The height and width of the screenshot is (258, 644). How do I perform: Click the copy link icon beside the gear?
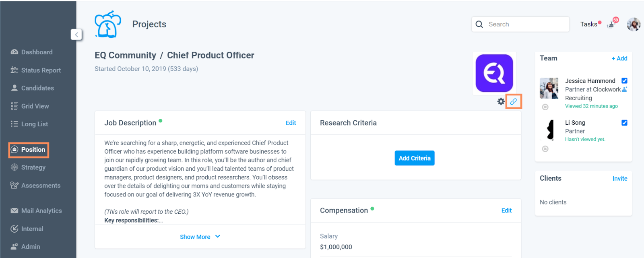514,101
